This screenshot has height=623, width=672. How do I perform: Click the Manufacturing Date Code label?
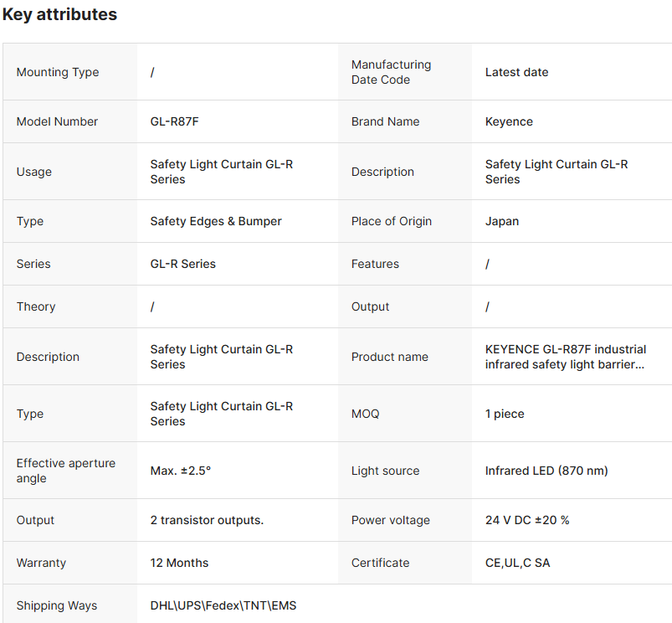tap(391, 72)
